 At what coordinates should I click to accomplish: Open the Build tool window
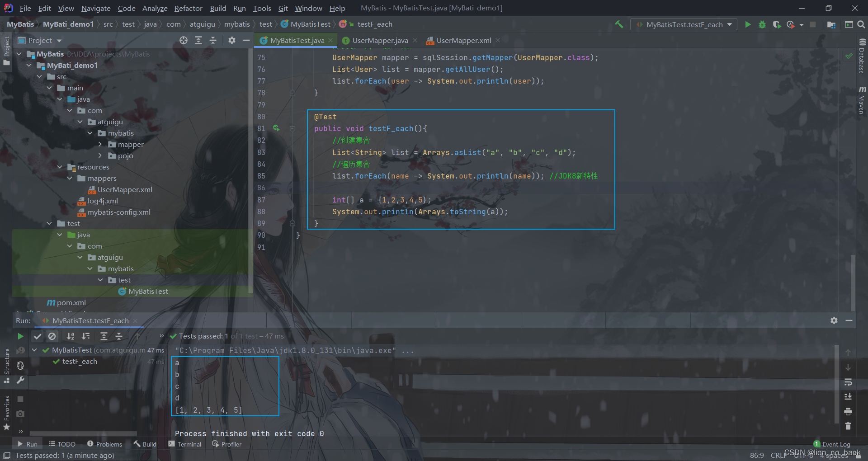click(145, 444)
